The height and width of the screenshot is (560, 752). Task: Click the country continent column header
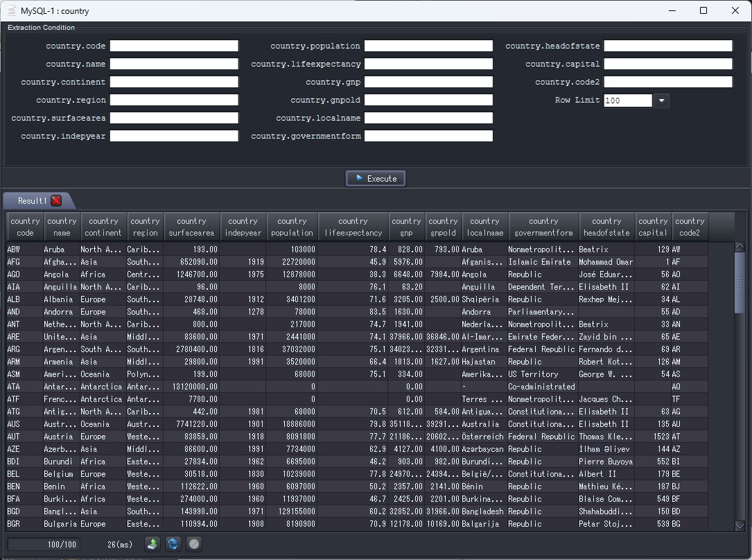point(103,227)
